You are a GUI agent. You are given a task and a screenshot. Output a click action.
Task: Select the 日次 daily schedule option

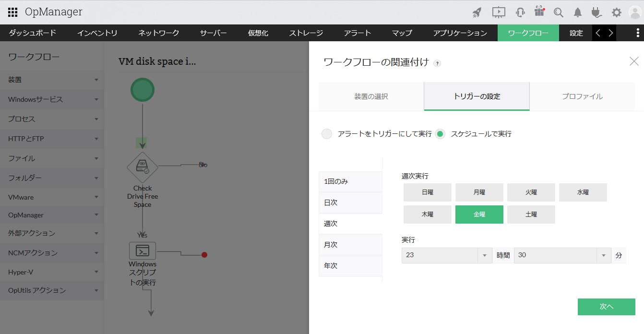coord(350,203)
